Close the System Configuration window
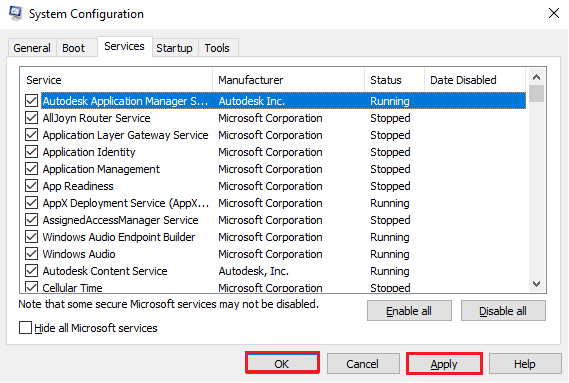The width and height of the screenshot is (569, 383). (x=553, y=13)
